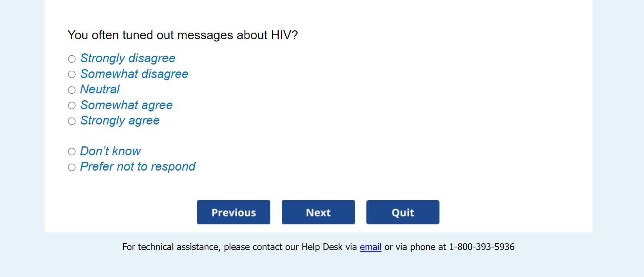Select the Don't know radio button
This screenshot has width=644, height=277.
coord(72,151)
